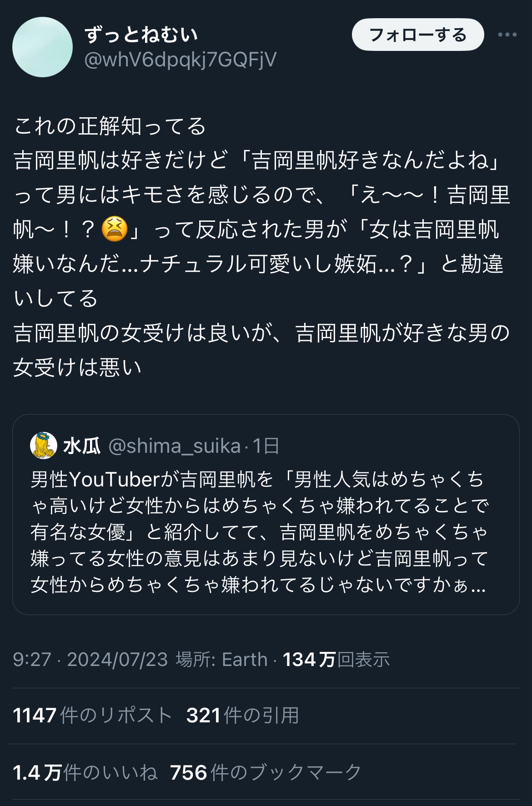Open the ずっとねむい display name
The height and width of the screenshot is (806, 532).
(141, 35)
